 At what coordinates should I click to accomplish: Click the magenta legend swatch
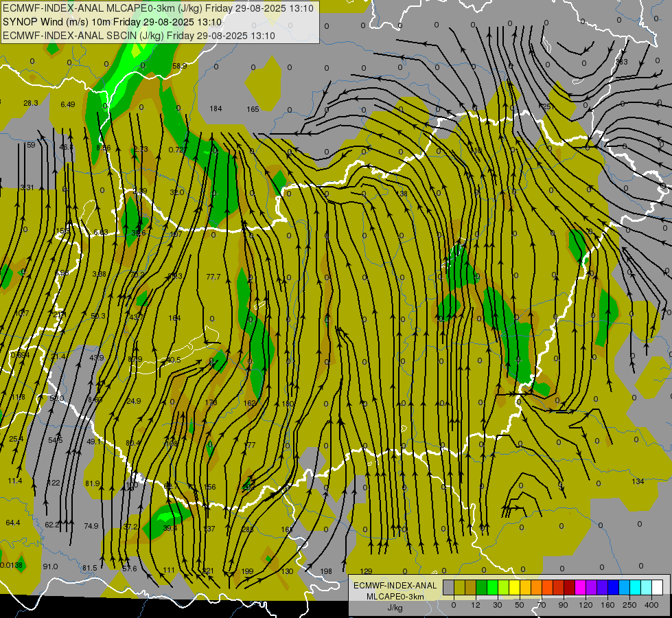point(580,587)
